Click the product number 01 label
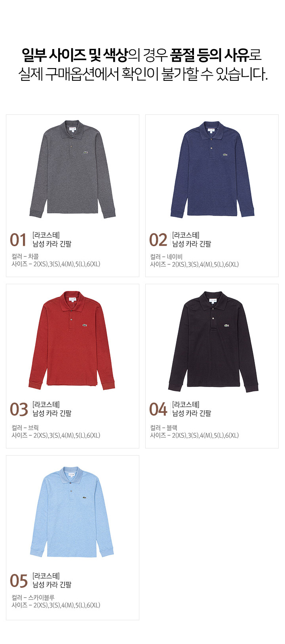Viewport: 285px width, 644px height. point(18,240)
